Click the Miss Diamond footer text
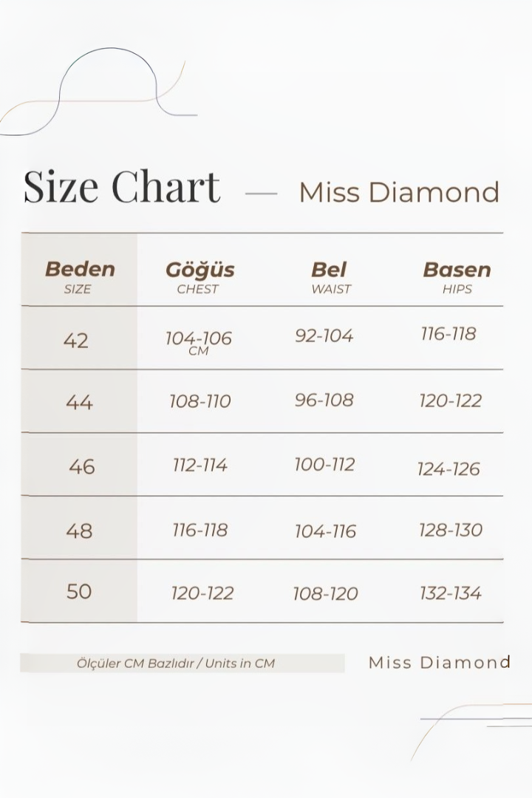This screenshot has width=532, height=798. click(440, 662)
